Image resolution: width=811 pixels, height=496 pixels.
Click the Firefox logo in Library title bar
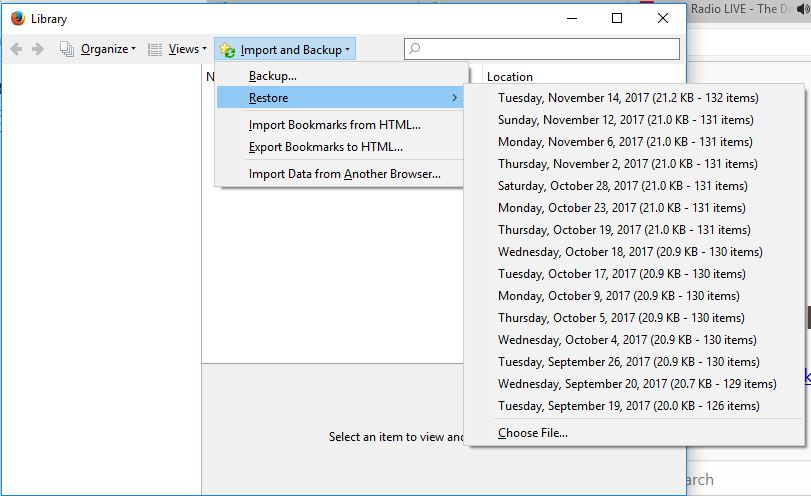click(18, 18)
